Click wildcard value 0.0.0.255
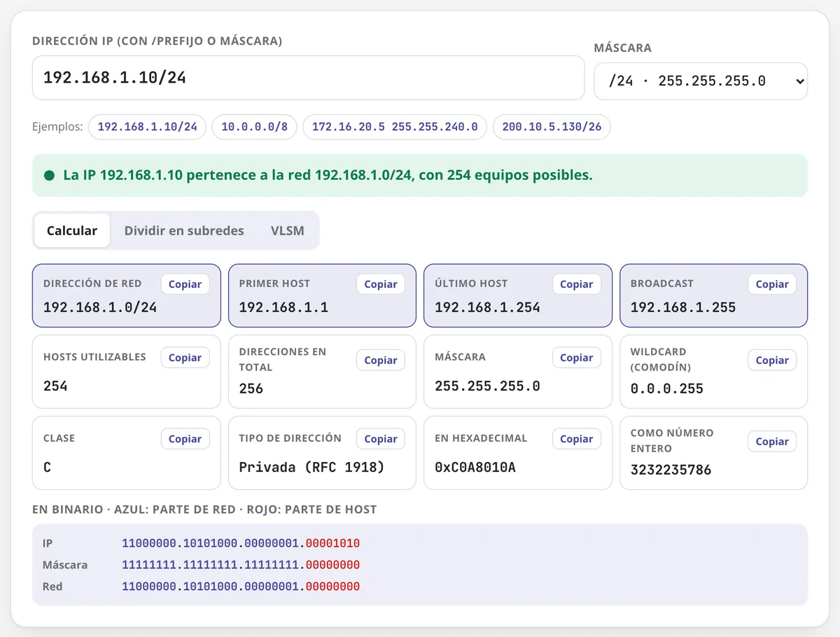This screenshot has width=840, height=637. pyautogui.click(x=667, y=388)
